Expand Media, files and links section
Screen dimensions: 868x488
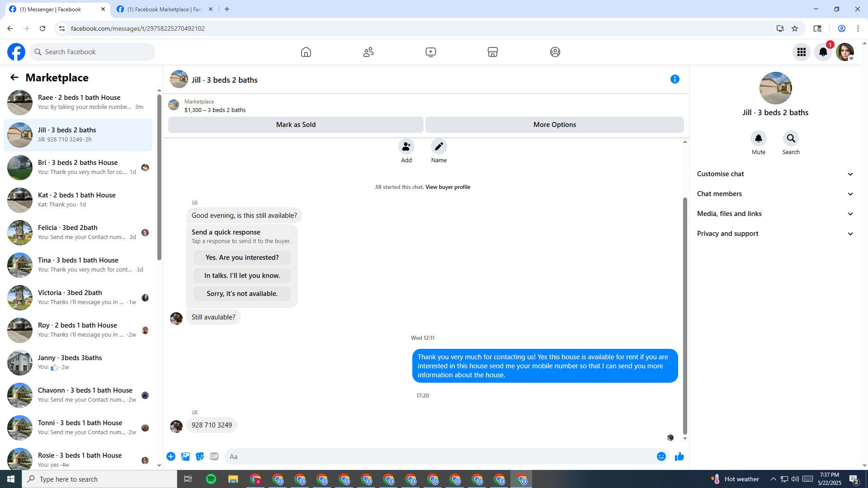[775, 214]
